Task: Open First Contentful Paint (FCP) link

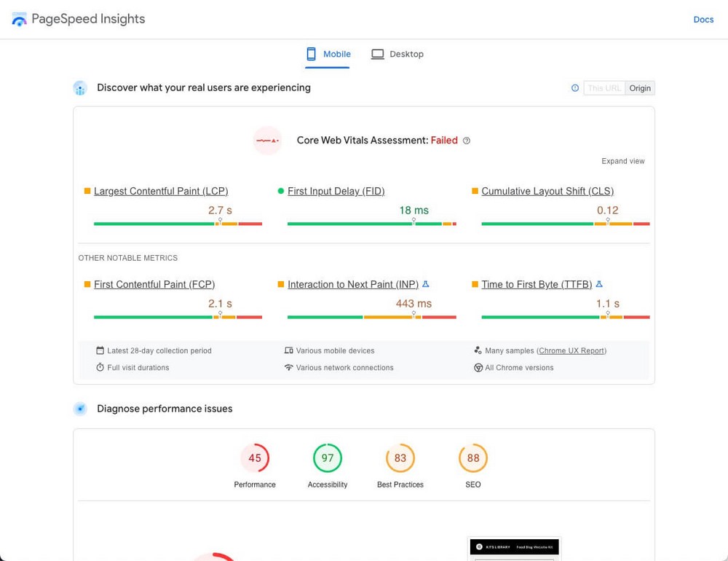Action: click(154, 284)
